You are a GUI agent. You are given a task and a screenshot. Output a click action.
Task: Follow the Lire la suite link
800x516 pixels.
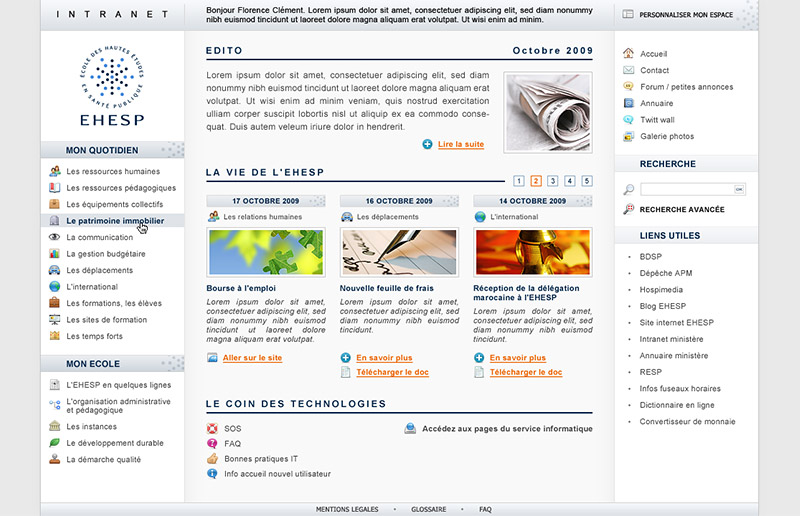click(461, 144)
